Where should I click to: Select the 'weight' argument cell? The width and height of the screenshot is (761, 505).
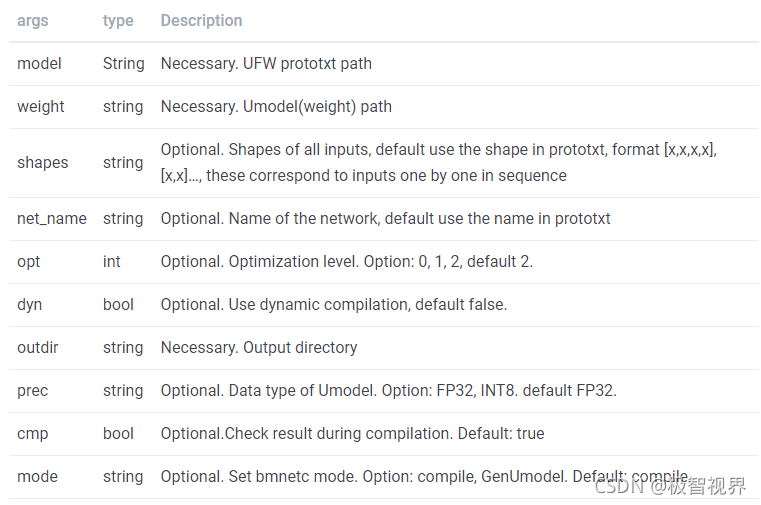(41, 106)
